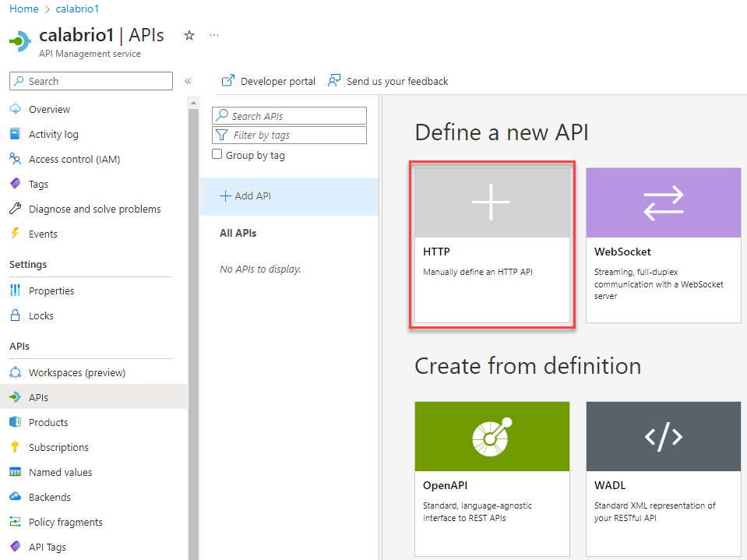Click the calabrio1 API Management service logo
Viewport: 747px width, 560px height.
coord(20,41)
